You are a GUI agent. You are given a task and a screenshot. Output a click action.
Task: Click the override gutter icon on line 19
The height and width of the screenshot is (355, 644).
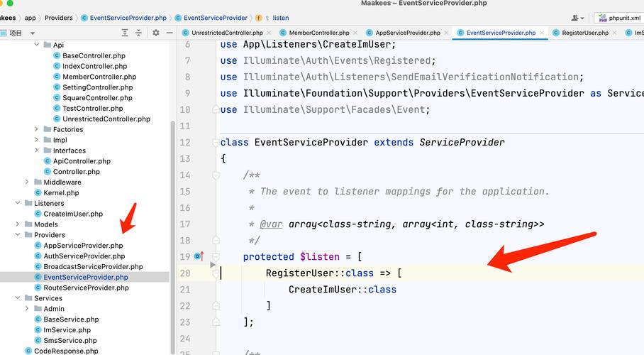(198, 256)
